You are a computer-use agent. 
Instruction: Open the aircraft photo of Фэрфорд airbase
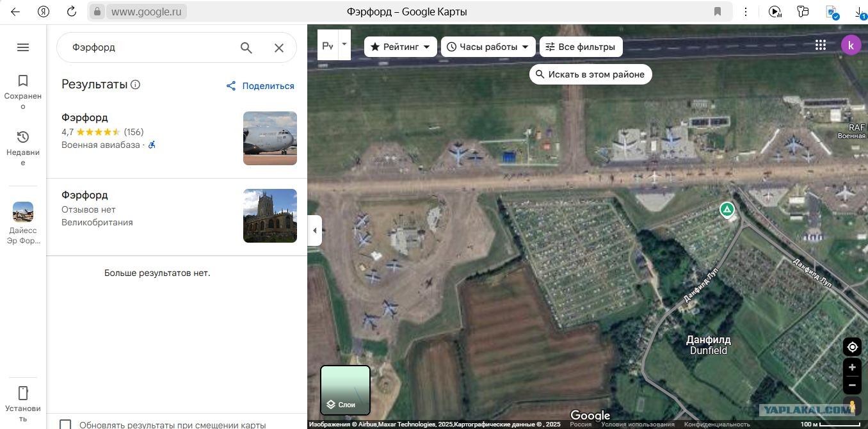click(270, 138)
